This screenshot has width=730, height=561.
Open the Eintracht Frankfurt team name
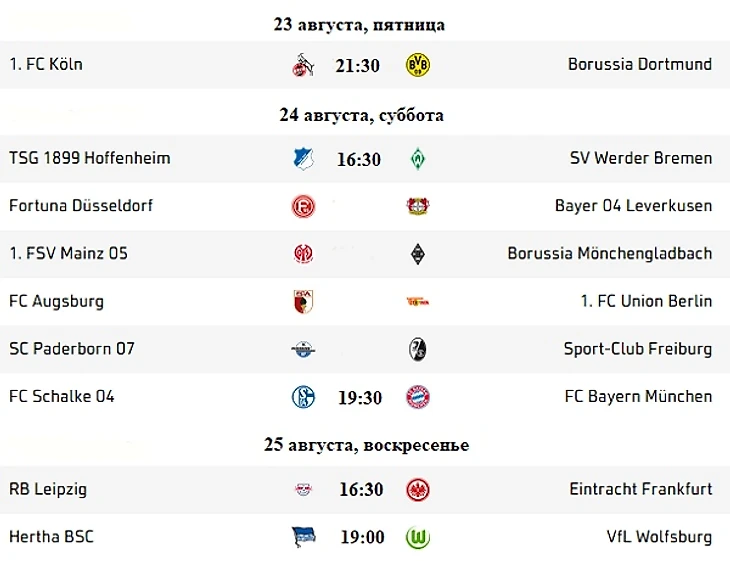click(641, 489)
